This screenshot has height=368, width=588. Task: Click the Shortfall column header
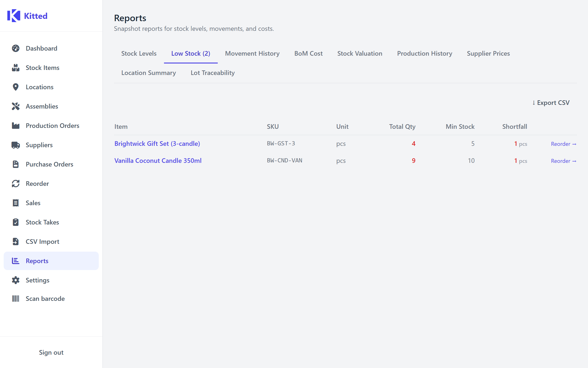[514, 126]
